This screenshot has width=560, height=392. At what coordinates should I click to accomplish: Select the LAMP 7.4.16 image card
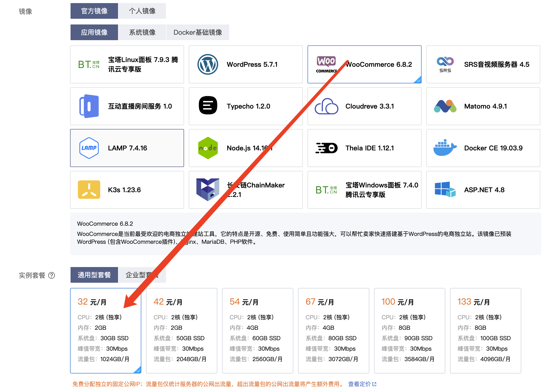(x=127, y=148)
